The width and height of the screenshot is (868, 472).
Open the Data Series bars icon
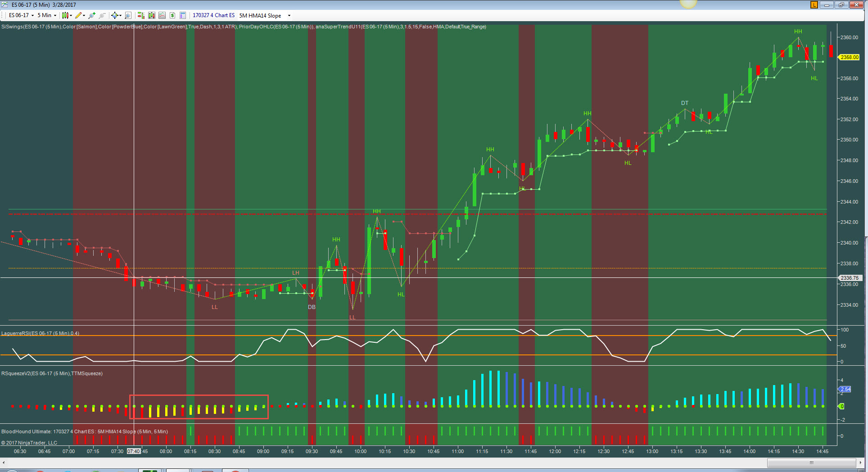pos(152,15)
